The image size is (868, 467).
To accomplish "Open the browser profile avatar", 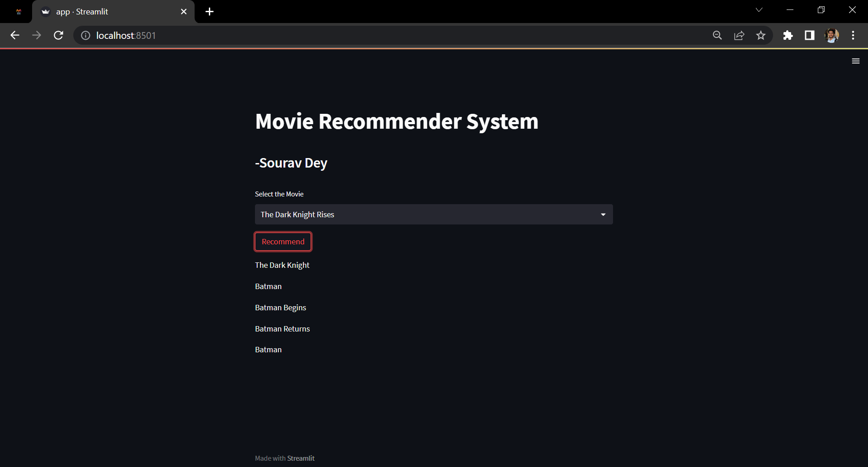I will click(x=832, y=35).
